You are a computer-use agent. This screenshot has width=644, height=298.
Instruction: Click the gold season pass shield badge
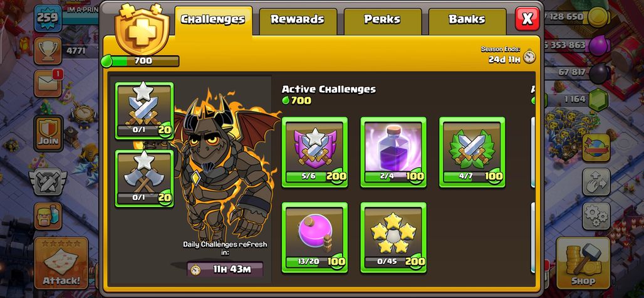pos(140,29)
